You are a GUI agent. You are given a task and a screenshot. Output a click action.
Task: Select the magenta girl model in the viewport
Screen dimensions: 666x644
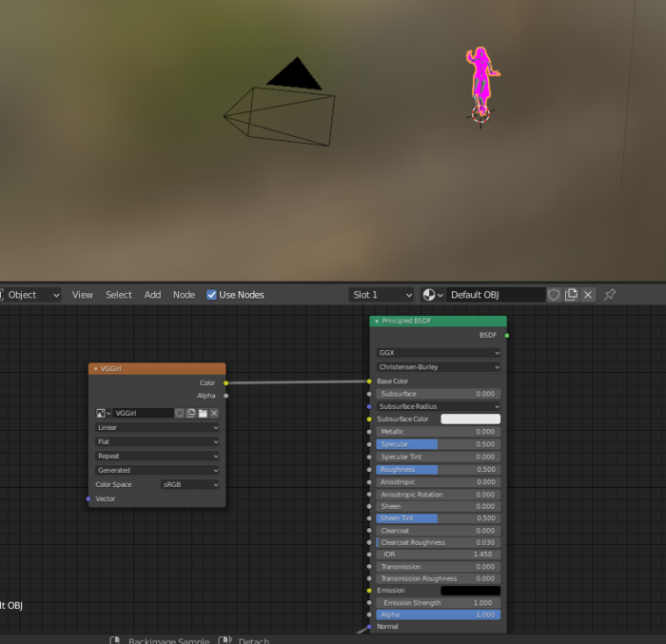click(x=481, y=80)
